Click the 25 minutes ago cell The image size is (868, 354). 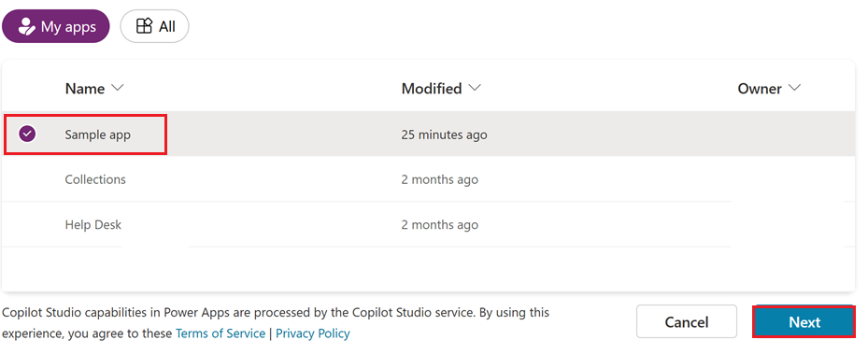444,135
